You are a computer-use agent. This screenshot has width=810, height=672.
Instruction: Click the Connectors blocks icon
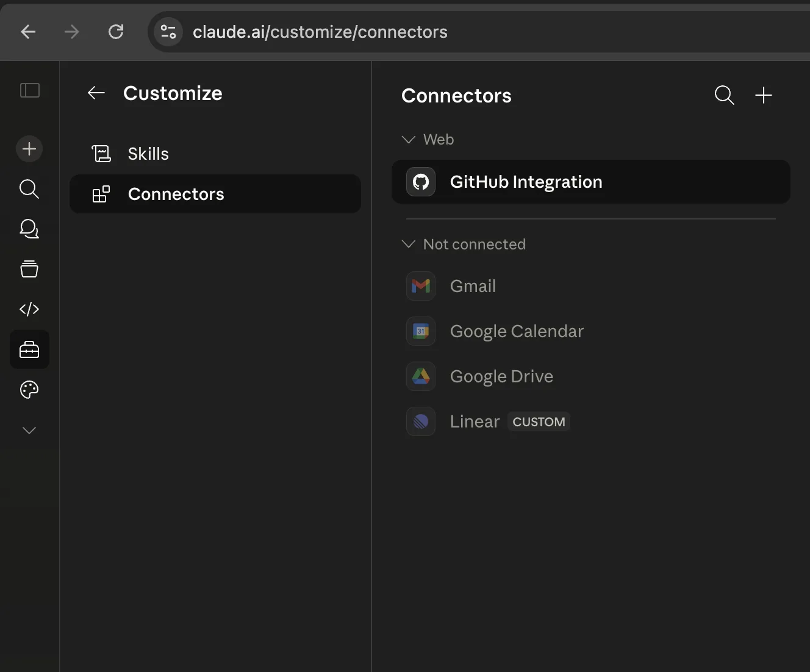pos(101,194)
